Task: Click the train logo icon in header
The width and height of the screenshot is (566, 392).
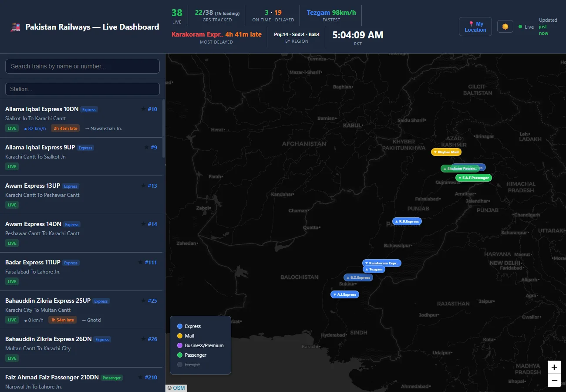Action: (x=15, y=27)
